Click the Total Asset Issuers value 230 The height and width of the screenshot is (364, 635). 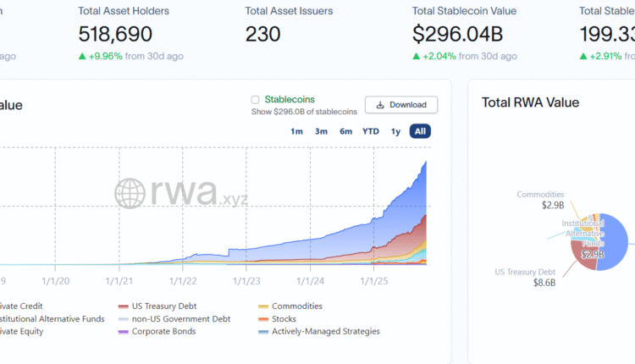pos(262,34)
